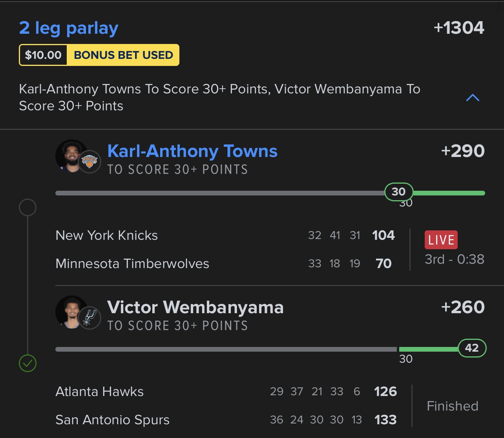Click the +1304 parlay odds
The height and width of the screenshot is (438, 504).
[x=459, y=28]
